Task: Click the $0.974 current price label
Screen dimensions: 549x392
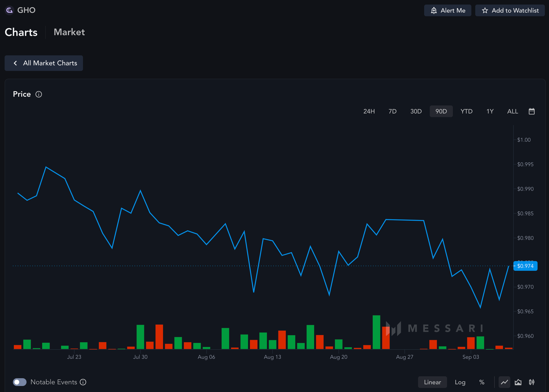Action: click(525, 266)
